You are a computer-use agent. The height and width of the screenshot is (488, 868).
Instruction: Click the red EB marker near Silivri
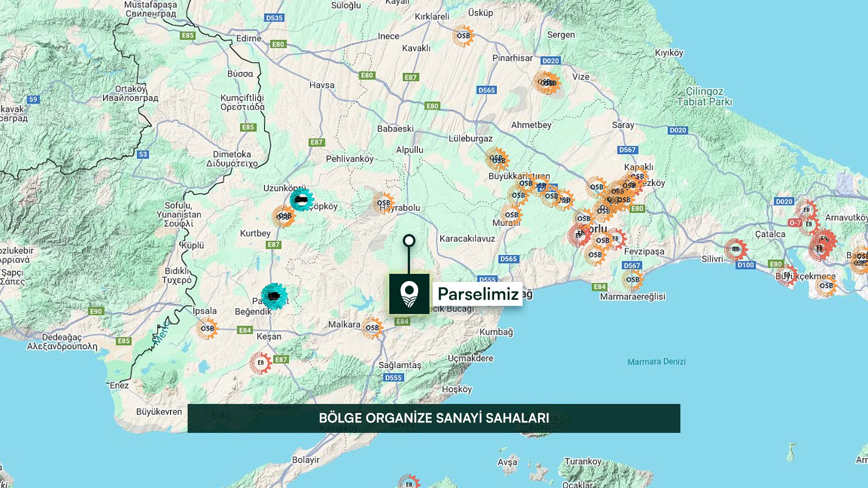[x=736, y=249]
